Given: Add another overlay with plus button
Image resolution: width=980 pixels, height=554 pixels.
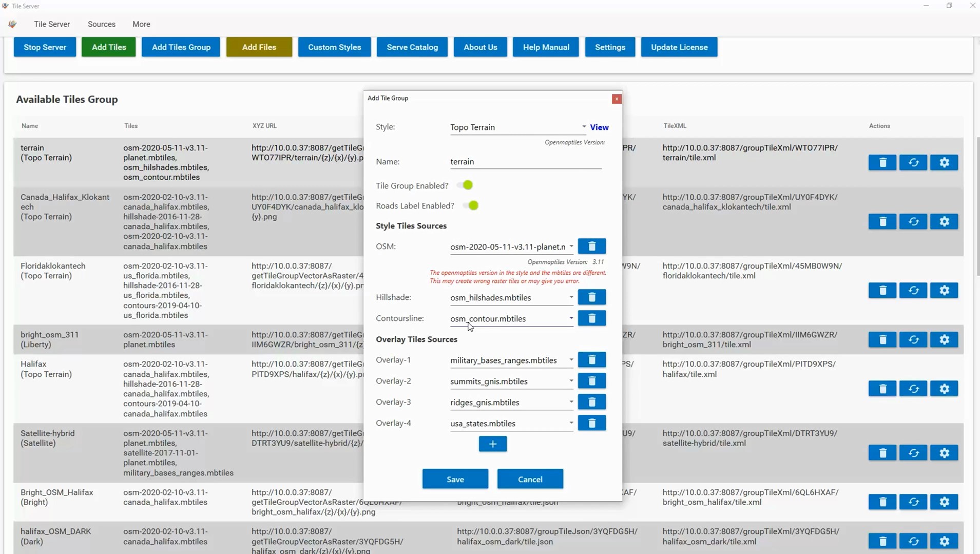Looking at the screenshot, I should pyautogui.click(x=492, y=444).
